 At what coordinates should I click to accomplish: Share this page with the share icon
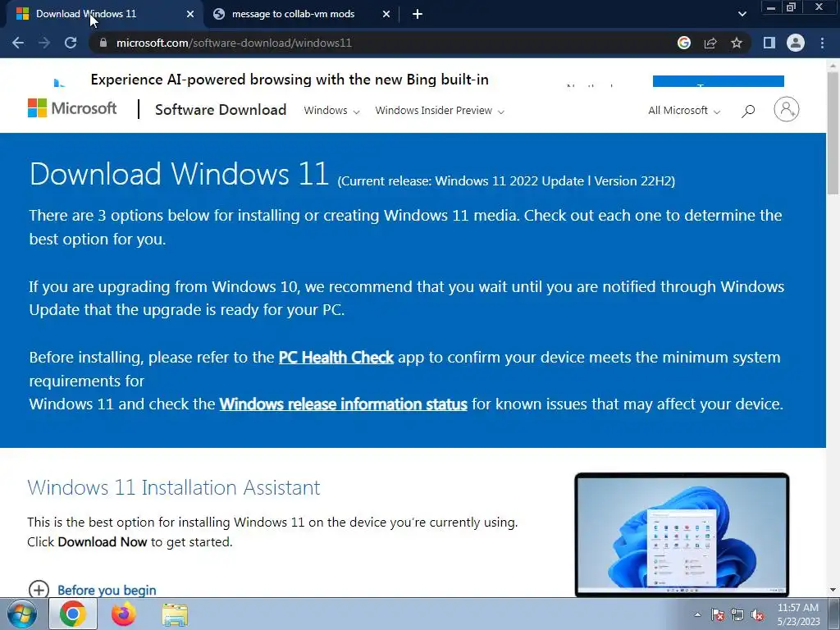[x=710, y=43]
